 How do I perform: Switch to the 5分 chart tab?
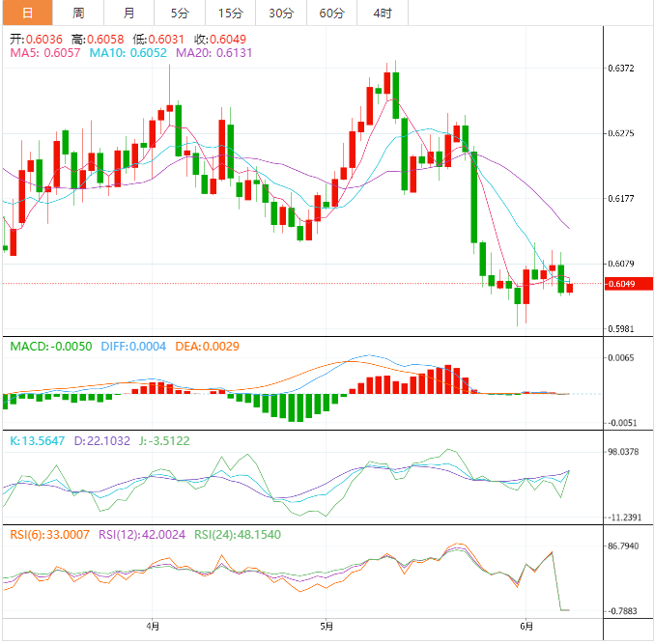(x=180, y=13)
